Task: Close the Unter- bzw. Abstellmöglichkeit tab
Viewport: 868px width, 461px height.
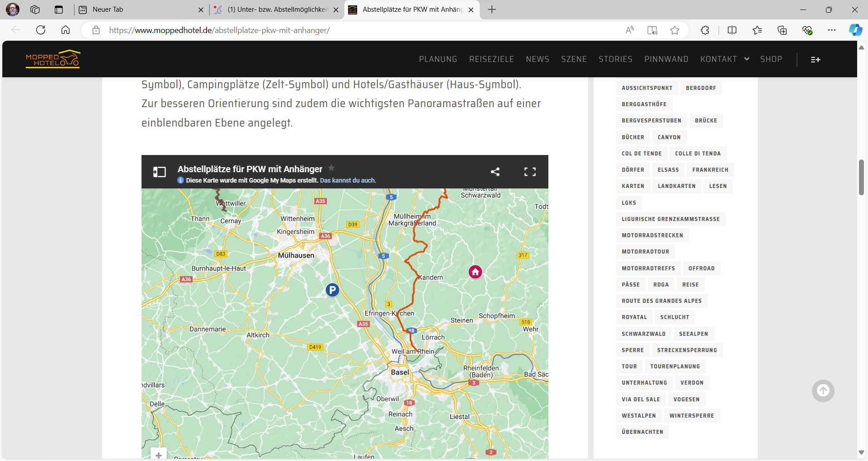Action: point(336,10)
